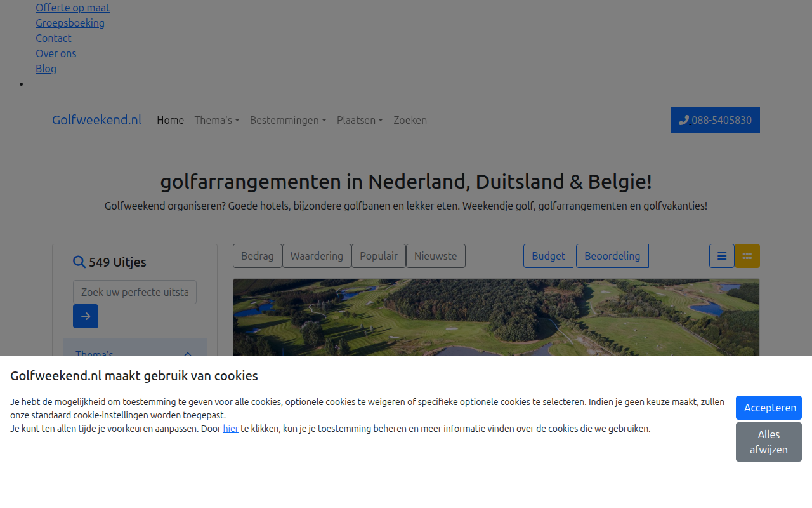The width and height of the screenshot is (812, 508).
Task: Open the golf course aerial photo
Action: pos(496,317)
